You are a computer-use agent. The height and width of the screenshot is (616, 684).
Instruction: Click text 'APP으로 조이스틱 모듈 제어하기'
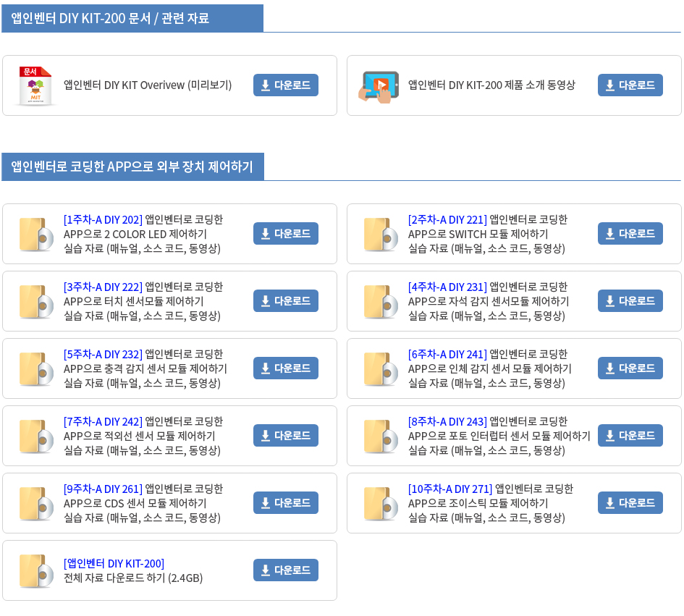point(478,504)
